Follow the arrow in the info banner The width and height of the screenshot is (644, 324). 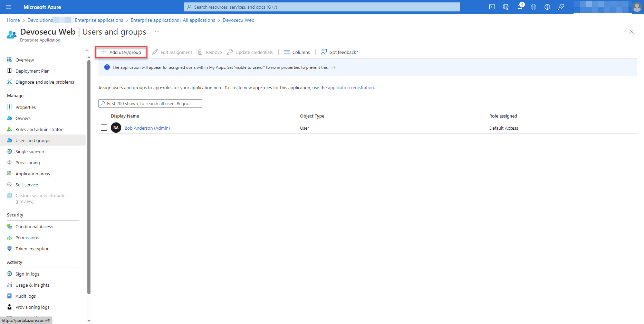coord(334,67)
